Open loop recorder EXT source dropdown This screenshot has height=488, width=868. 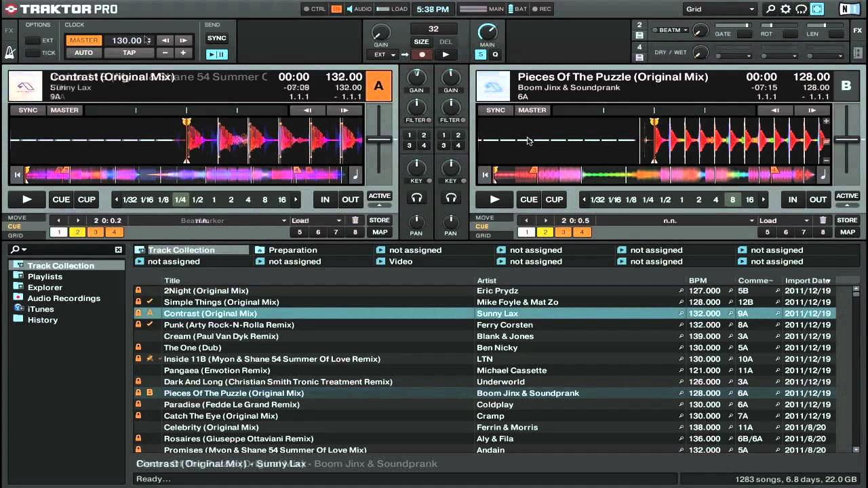(x=384, y=55)
